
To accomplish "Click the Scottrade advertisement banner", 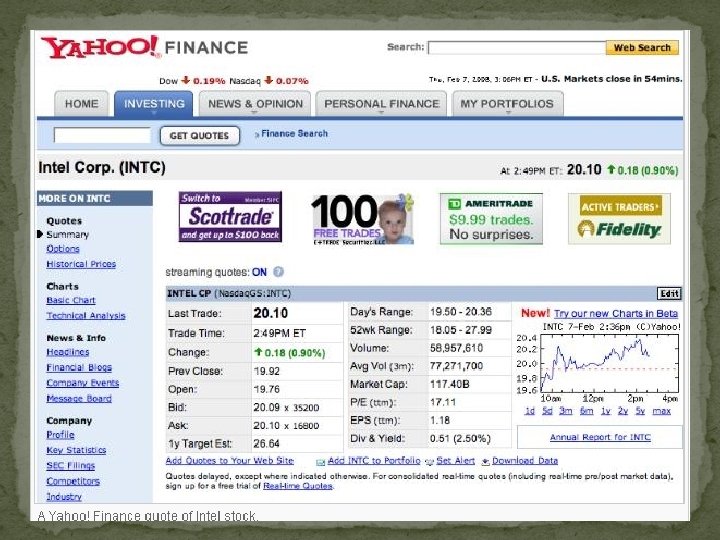I will tap(230, 217).
